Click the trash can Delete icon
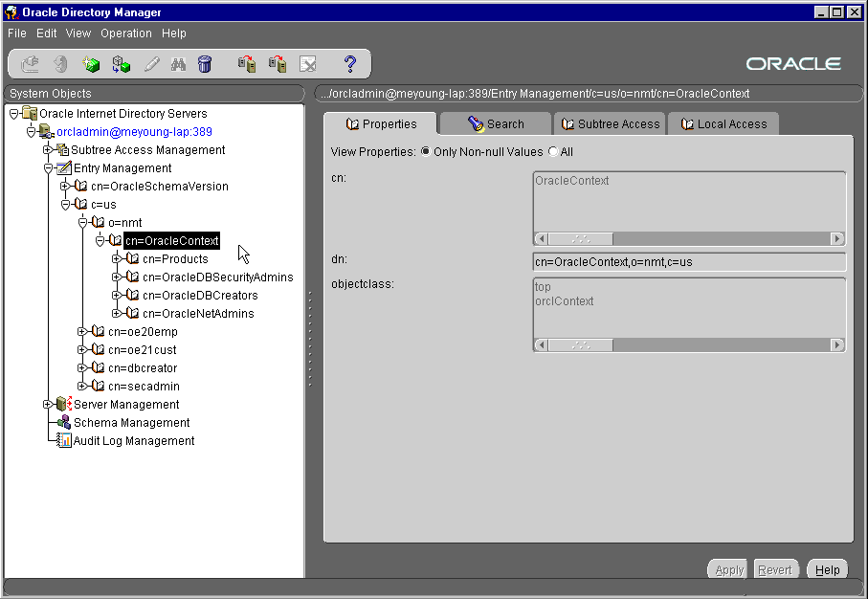The height and width of the screenshot is (599, 868). click(205, 64)
